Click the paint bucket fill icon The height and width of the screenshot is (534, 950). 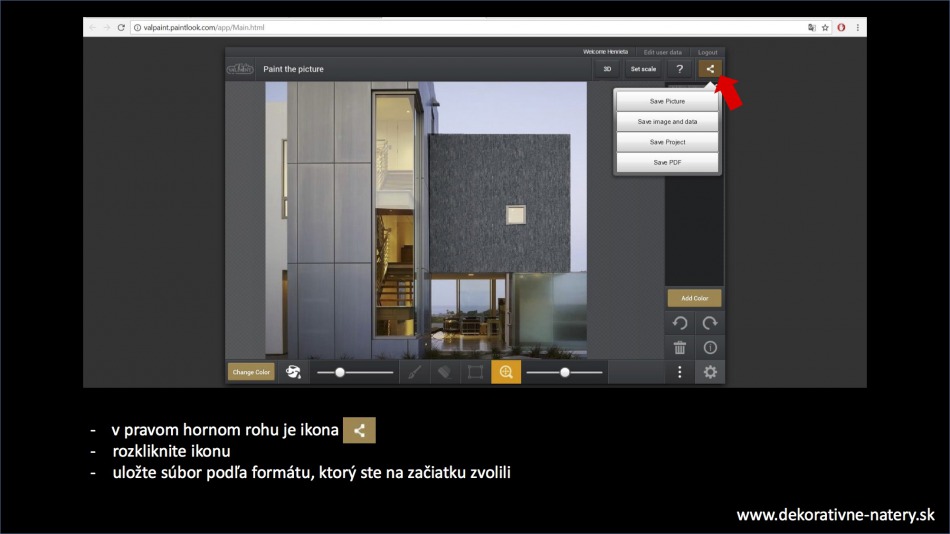click(x=293, y=372)
